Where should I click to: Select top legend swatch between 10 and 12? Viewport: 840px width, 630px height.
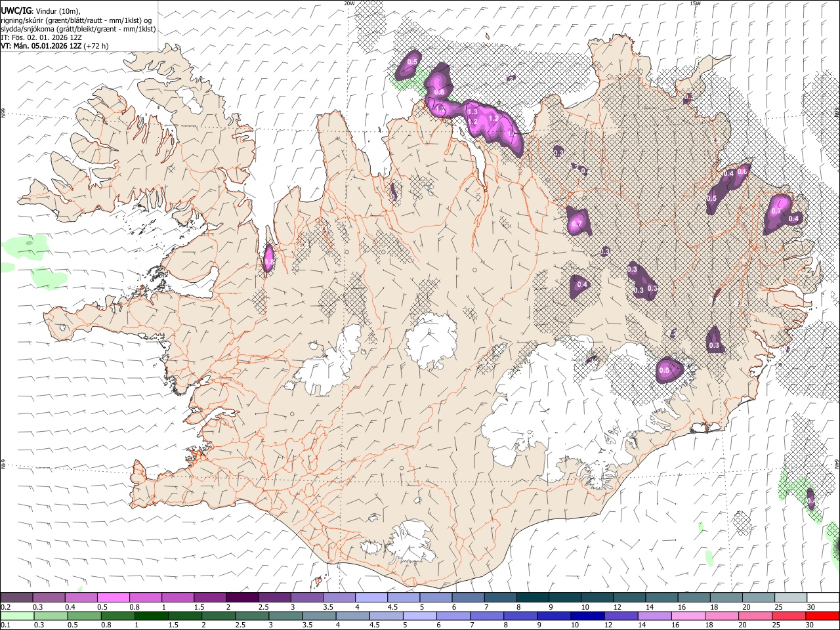click(597, 597)
